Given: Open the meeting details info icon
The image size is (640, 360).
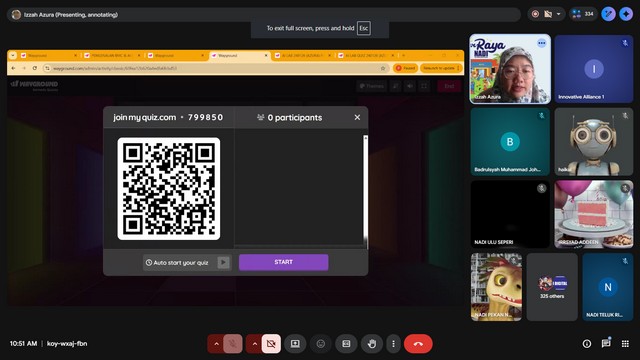Looking at the screenshot, I should (x=587, y=344).
